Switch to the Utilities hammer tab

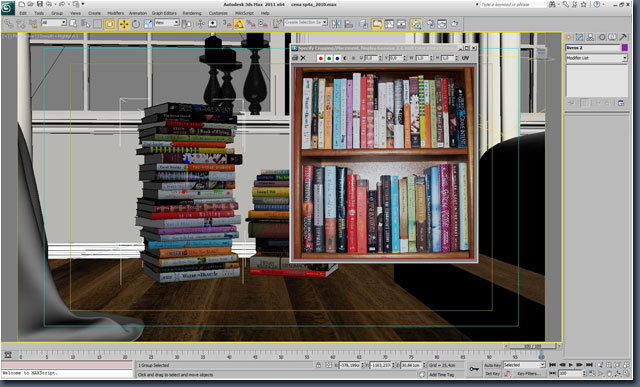[x=623, y=38]
